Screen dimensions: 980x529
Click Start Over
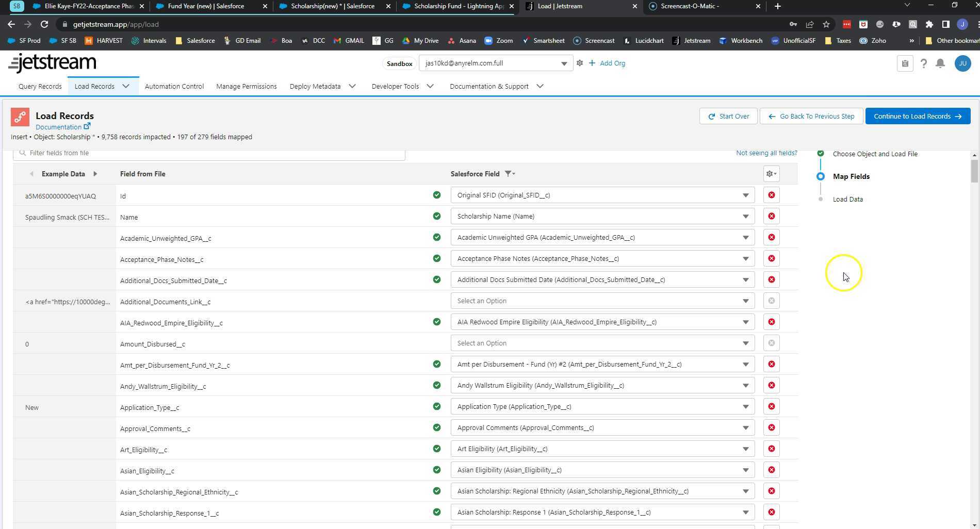coord(728,117)
